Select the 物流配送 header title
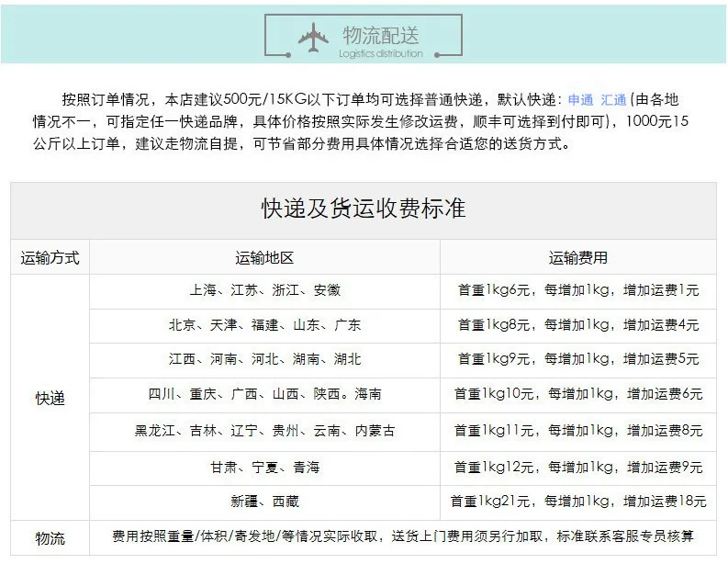This screenshot has width=728, height=564. tap(381, 35)
